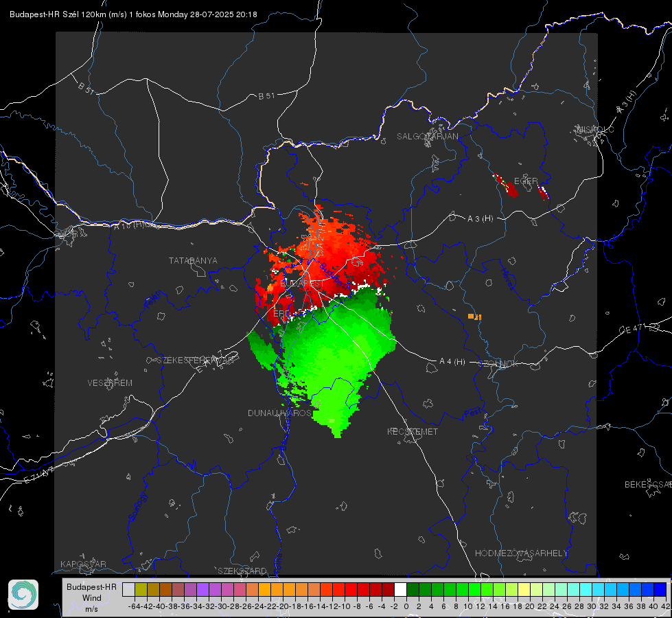Select the olive swatch beside the grey one
This screenshot has height=618, width=672.
(141, 590)
